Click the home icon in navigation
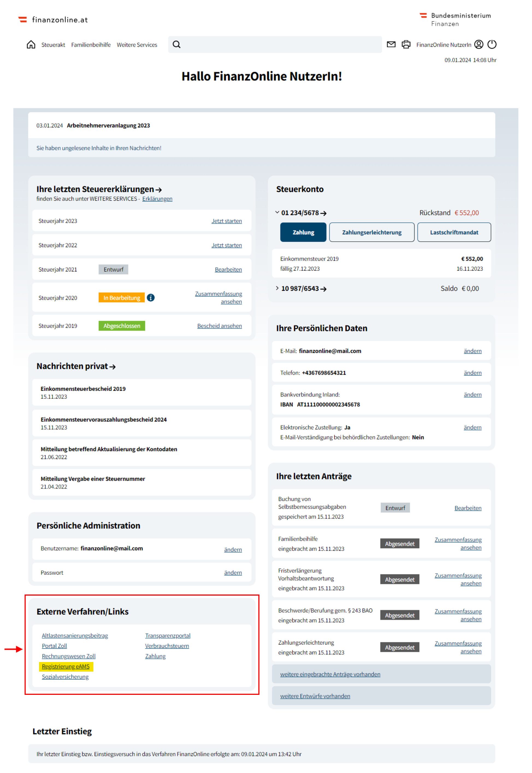 point(31,45)
